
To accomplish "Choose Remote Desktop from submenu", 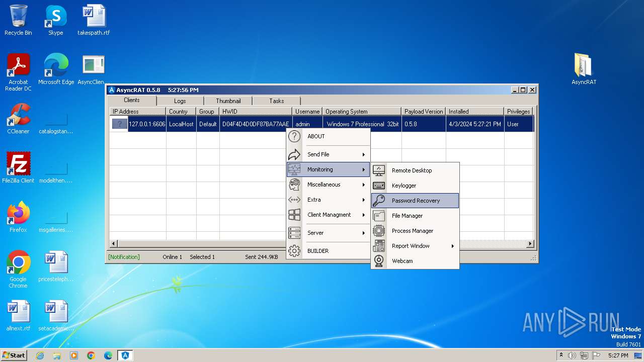I will 415,170.
